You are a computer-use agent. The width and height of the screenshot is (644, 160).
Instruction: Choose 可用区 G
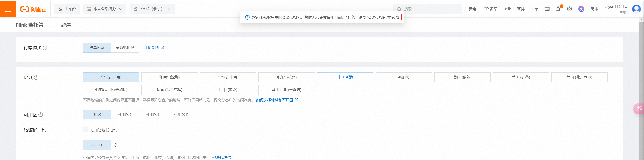pyautogui.click(x=125, y=114)
